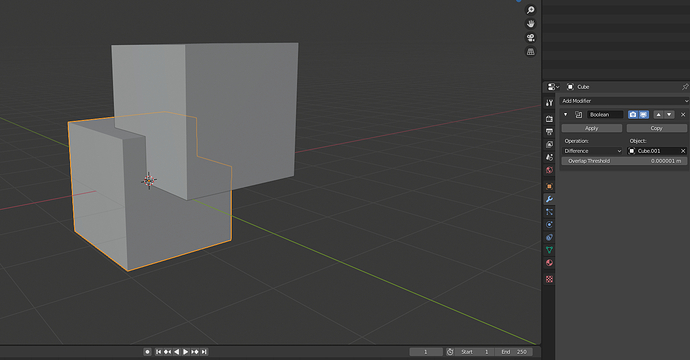Toggle the pin icon in properties header

click(685, 87)
